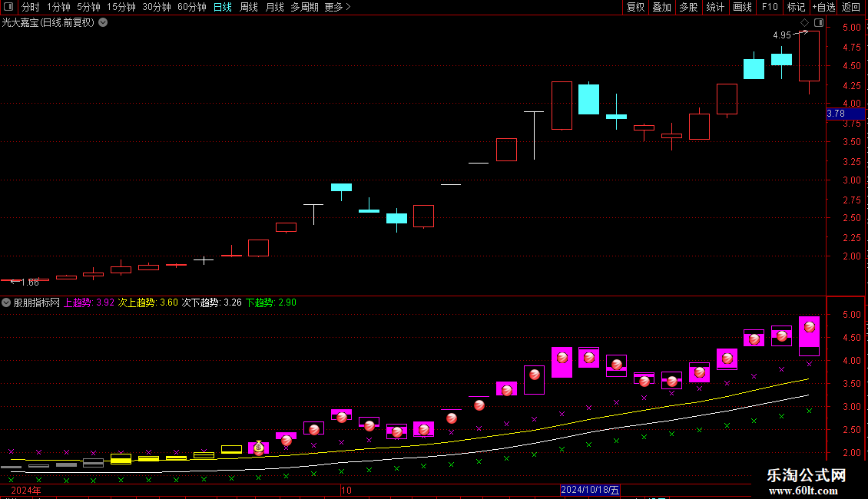
Task: Select the 日线 daily period
Action: click(223, 7)
